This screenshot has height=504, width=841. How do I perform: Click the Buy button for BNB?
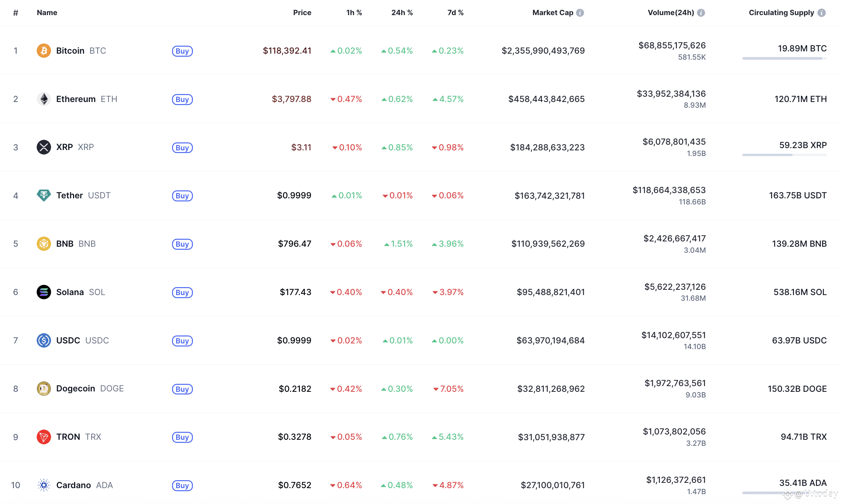click(x=182, y=244)
